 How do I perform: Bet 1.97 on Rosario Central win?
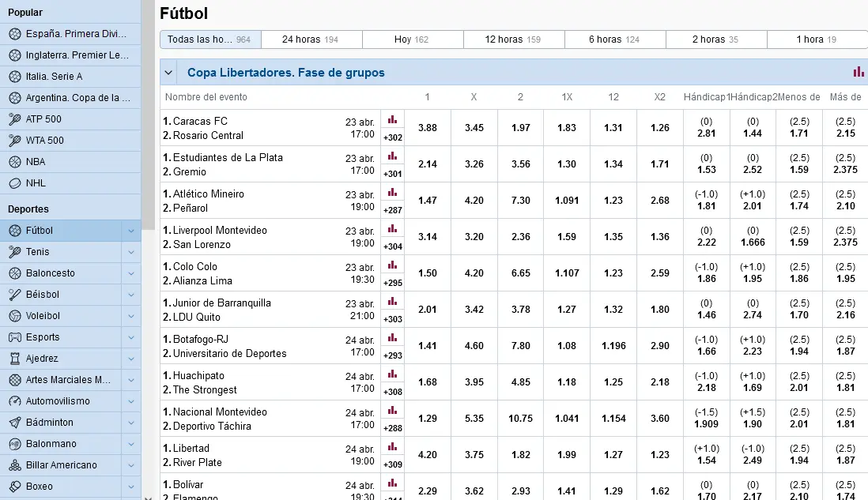click(x=520, y=128)
